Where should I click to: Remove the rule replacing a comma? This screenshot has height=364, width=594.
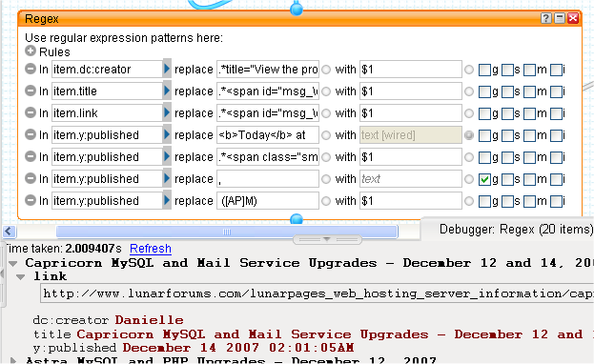point(31,178)
